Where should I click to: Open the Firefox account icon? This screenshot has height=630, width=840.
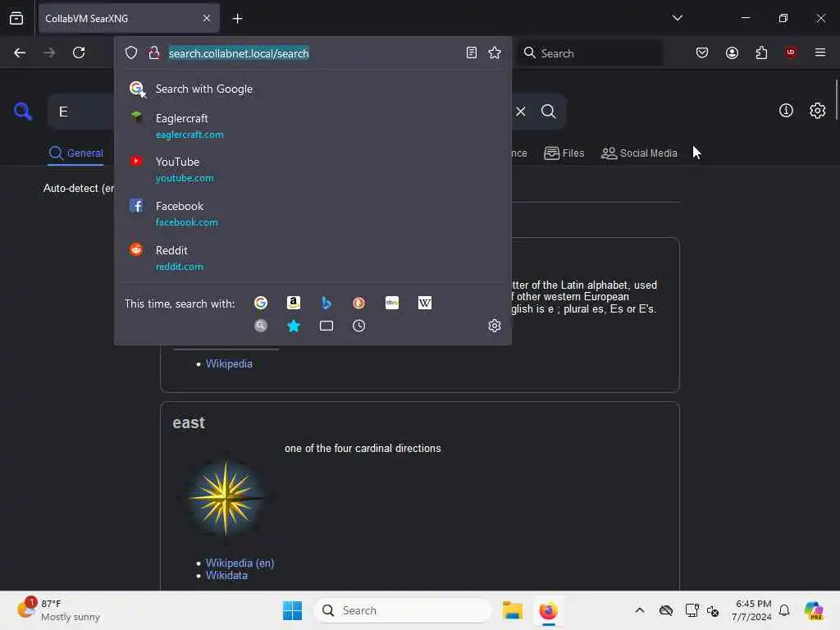(732, 52)
